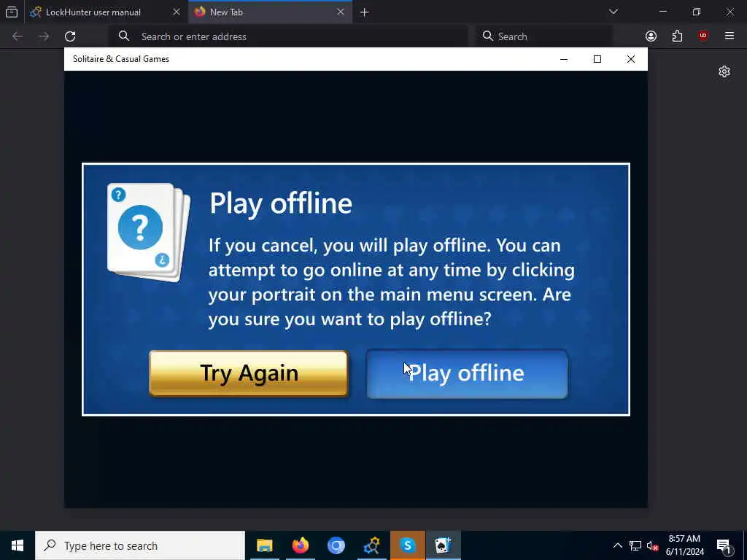Click the question-mark cards icon in dialog
Image resolution: width=747 pixels, height=560 pixels.
(149, 233)
